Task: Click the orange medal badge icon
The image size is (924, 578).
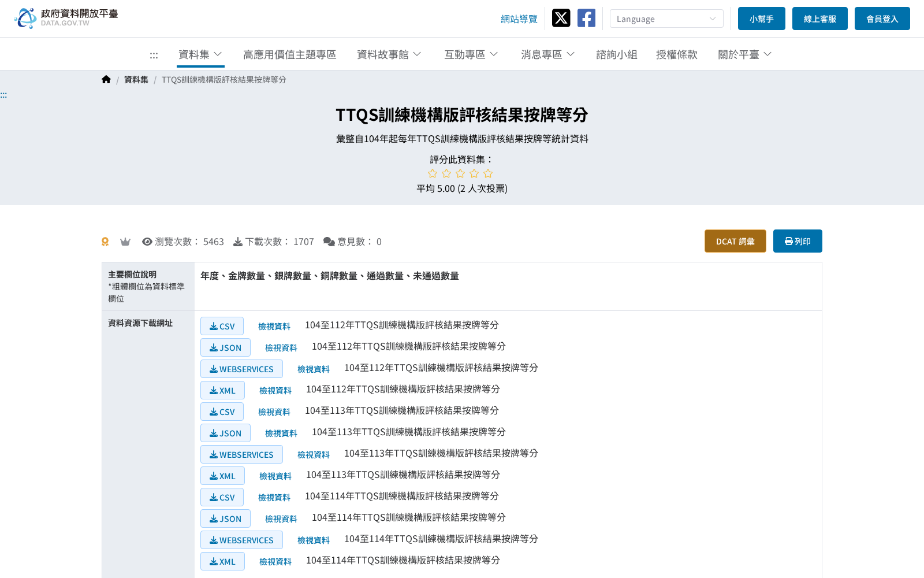Action: (105, 242)
